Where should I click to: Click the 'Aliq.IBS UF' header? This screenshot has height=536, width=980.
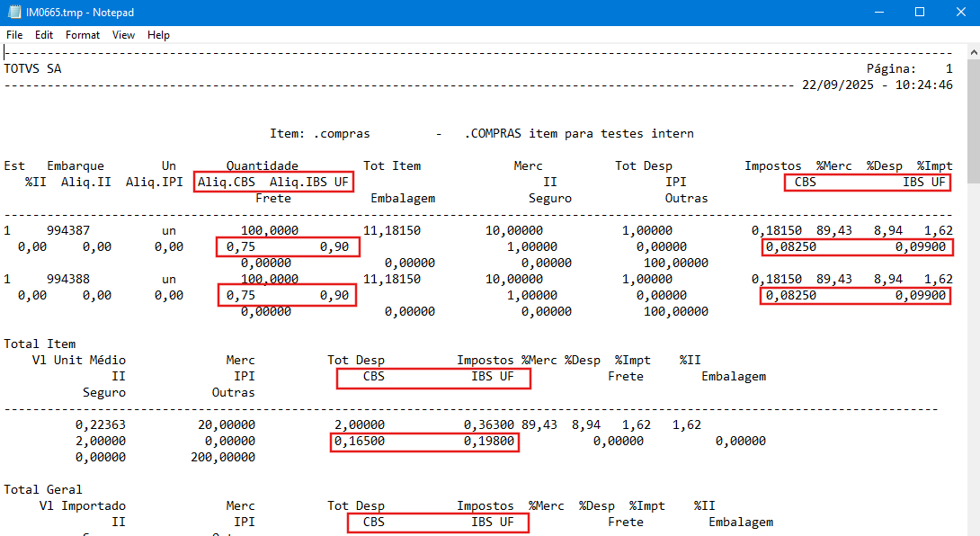pyautogui.click(x=308, y=182)
